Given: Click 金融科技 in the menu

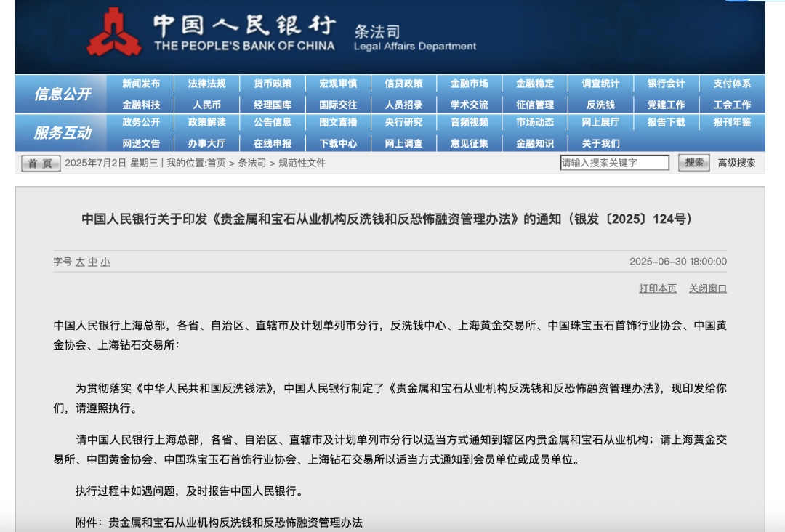Looking at the screenshot, I should (141, 105).
